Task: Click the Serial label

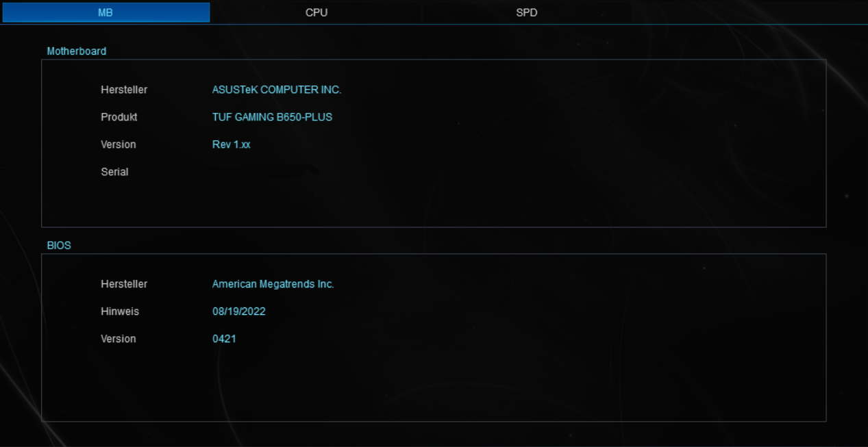Action: click(114, 172)
